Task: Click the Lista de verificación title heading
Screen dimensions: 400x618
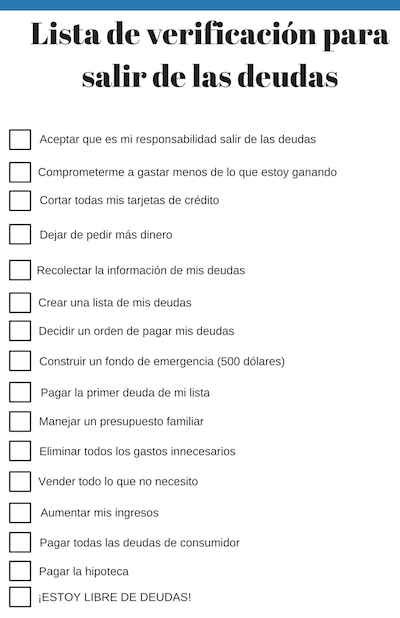Action: point(210,55)
